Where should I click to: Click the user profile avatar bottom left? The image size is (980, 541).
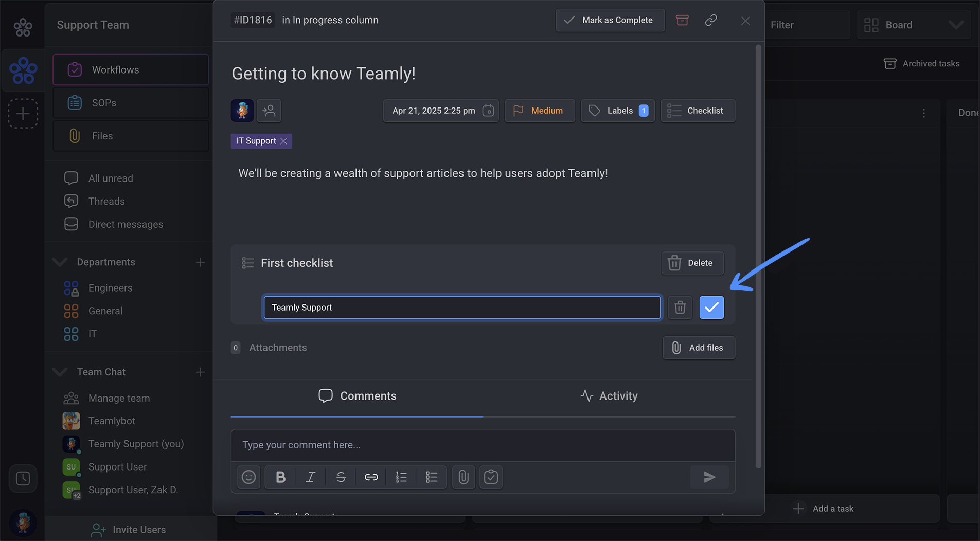point(23,522)
